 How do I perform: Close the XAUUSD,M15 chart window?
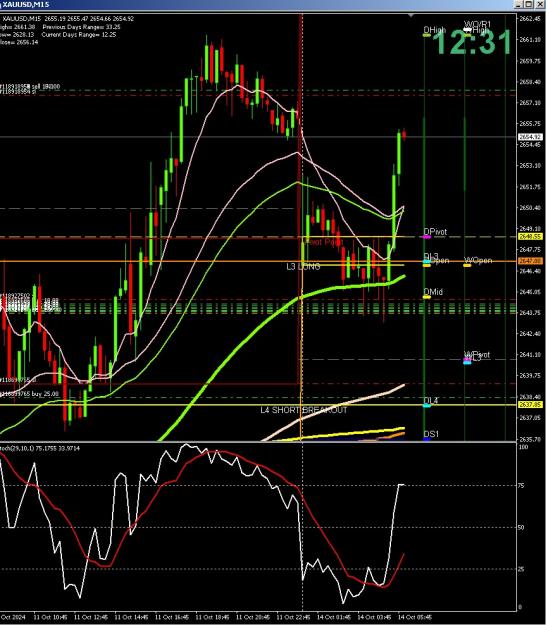(538, 4)
